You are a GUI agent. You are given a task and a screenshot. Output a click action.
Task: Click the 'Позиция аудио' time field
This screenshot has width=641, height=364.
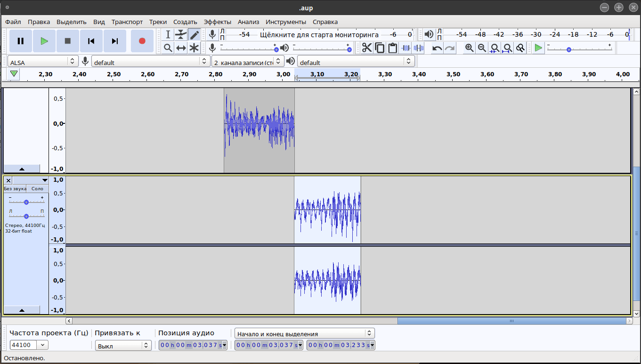point(193,345)
